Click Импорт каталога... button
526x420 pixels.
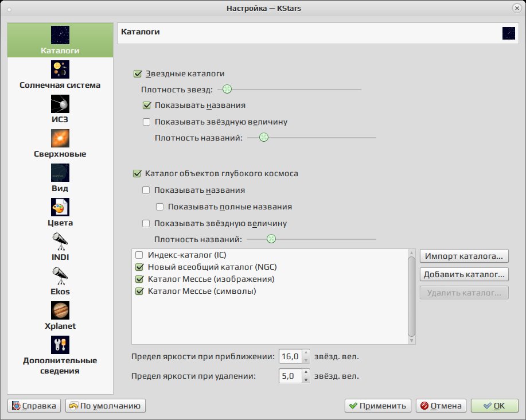pos(464,256)
